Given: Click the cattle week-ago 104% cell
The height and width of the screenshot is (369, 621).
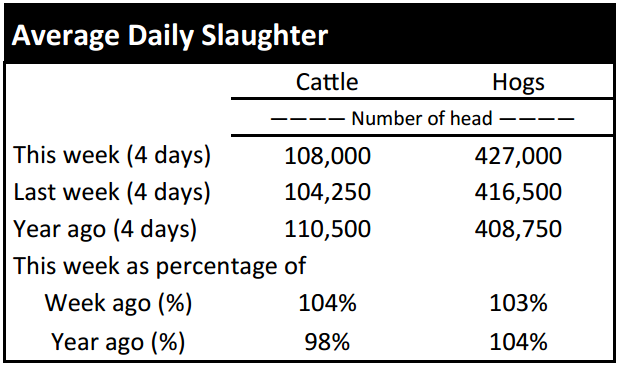Looking at the screenshot, I should click(x=328, y=303).
